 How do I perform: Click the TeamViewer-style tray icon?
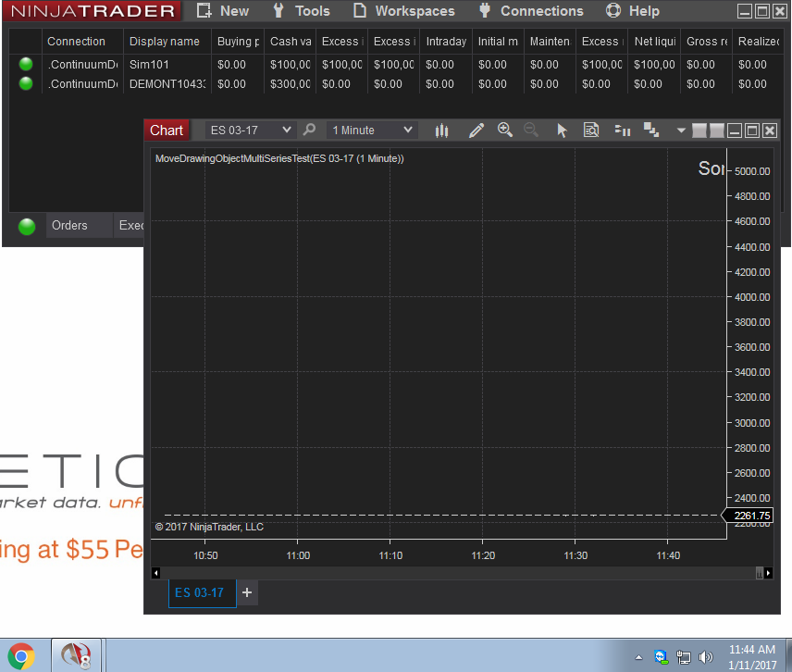point(662,657)
